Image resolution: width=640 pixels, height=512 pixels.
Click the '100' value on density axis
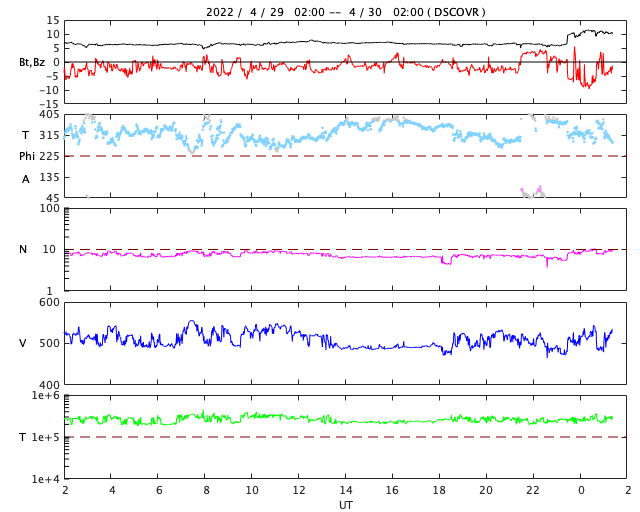pos(49,208)
